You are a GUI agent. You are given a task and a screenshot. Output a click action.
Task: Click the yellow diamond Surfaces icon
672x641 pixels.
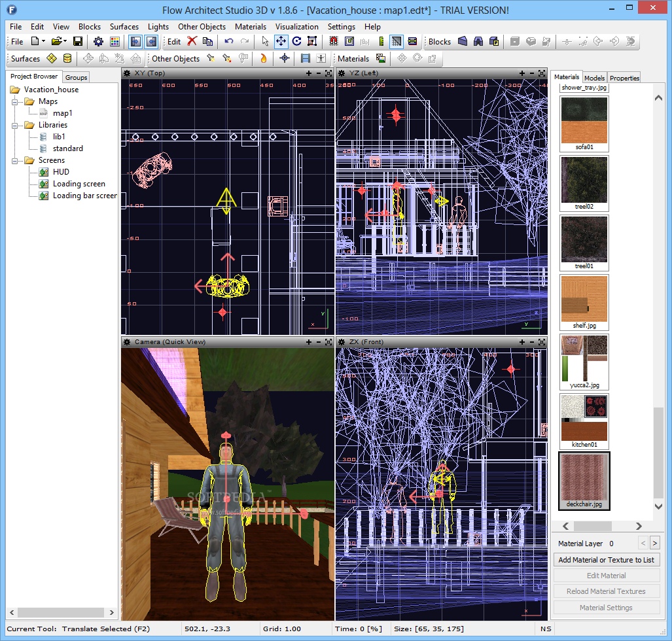[52, 58]
